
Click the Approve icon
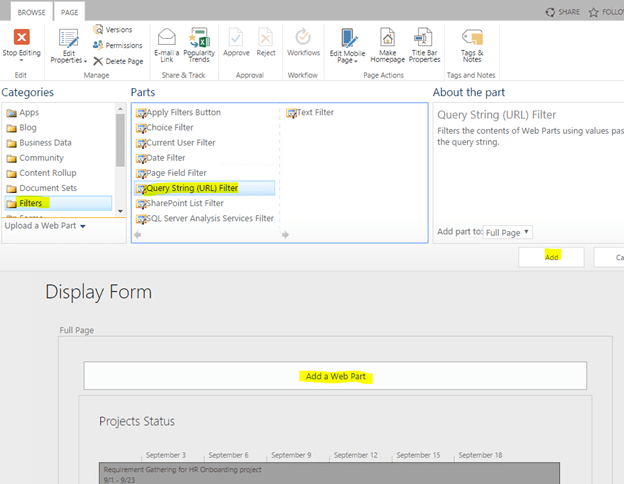point(236,37)
